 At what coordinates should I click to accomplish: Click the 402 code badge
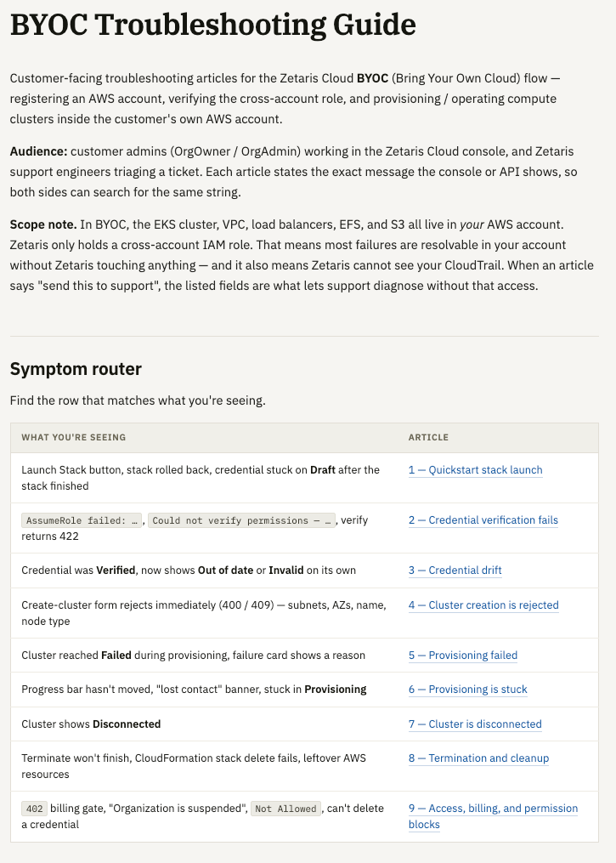coord(34,809)
